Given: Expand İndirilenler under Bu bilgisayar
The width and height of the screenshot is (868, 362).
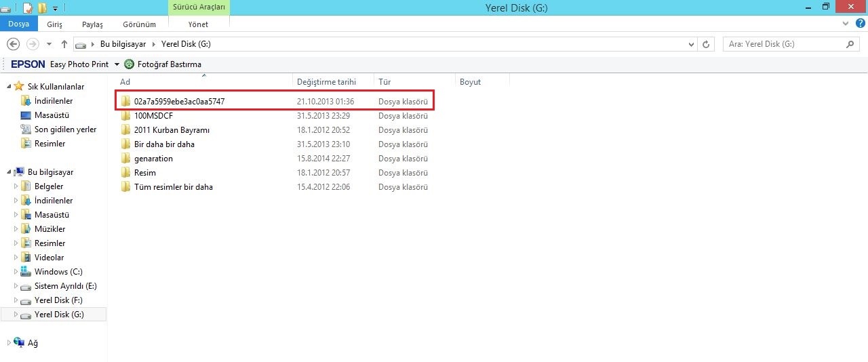Looking at the screenshot, I should click(16, 201).
